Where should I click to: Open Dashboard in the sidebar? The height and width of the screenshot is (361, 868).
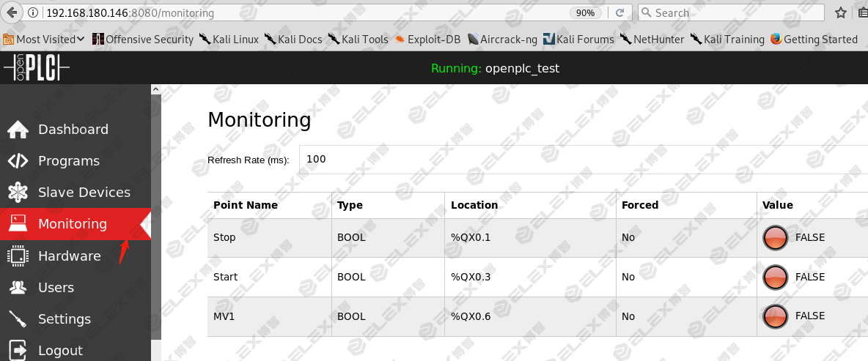point(73,130)
